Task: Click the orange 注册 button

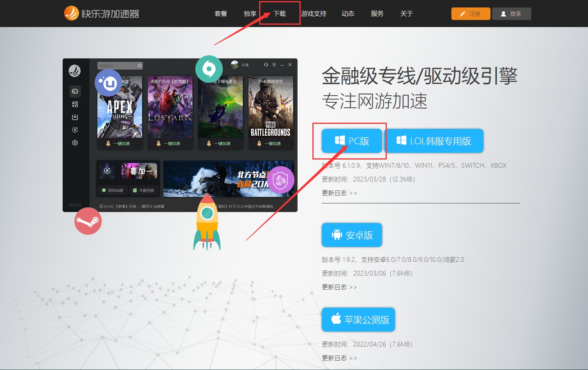Action: (471, 14)
